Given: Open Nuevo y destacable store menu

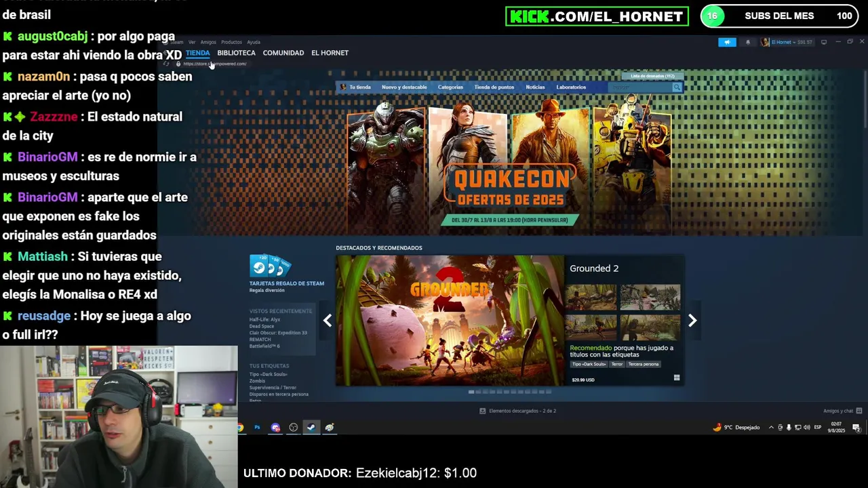Looking at the screenshot, I should coord(404,87).
